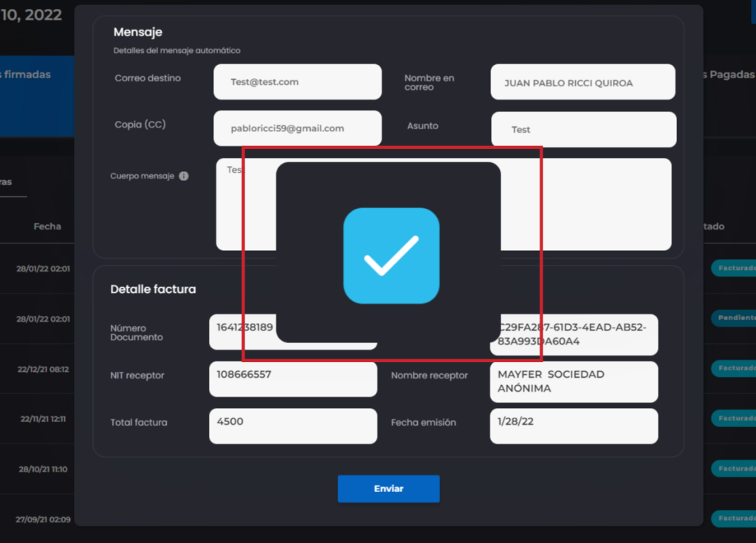756x543 pixels.
Task: Click into the Copia (CC) field
Action: coord(298,128)
